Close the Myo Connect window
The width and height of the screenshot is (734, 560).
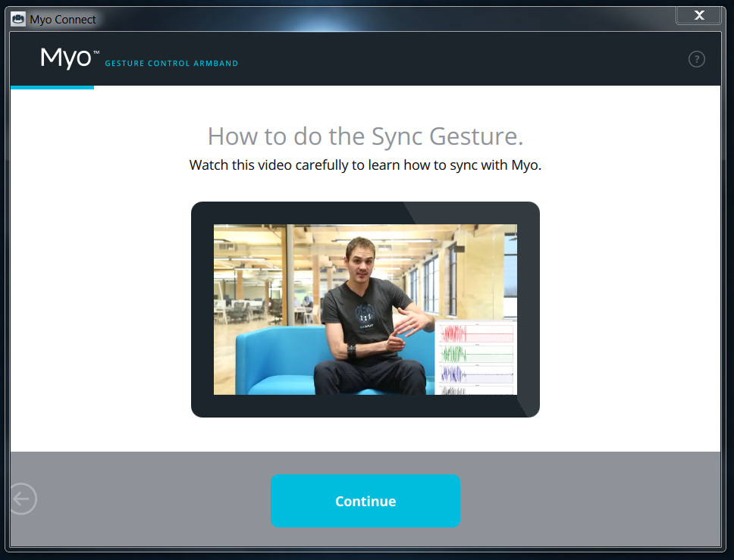pyautogui.click(x=698, y=15)
